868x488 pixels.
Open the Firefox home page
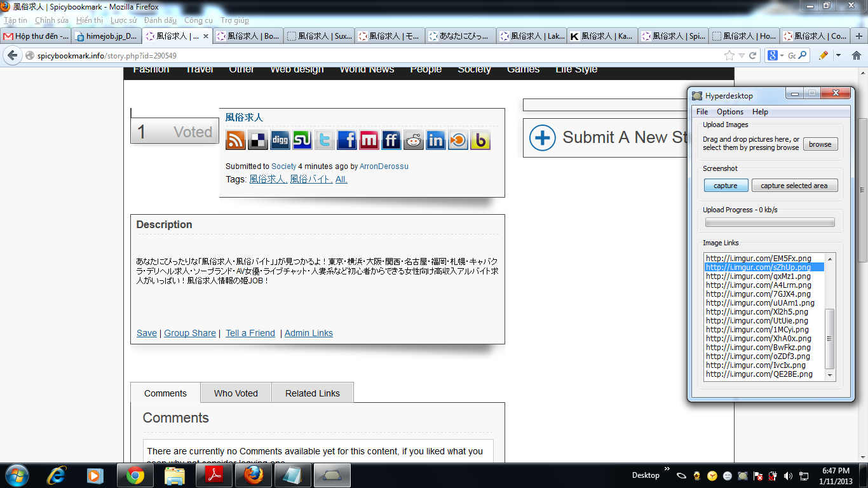pyautogui.click(x=857, y=56)
